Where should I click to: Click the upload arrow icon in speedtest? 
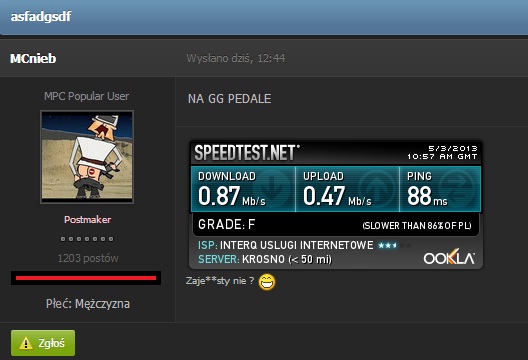(376, 188)
